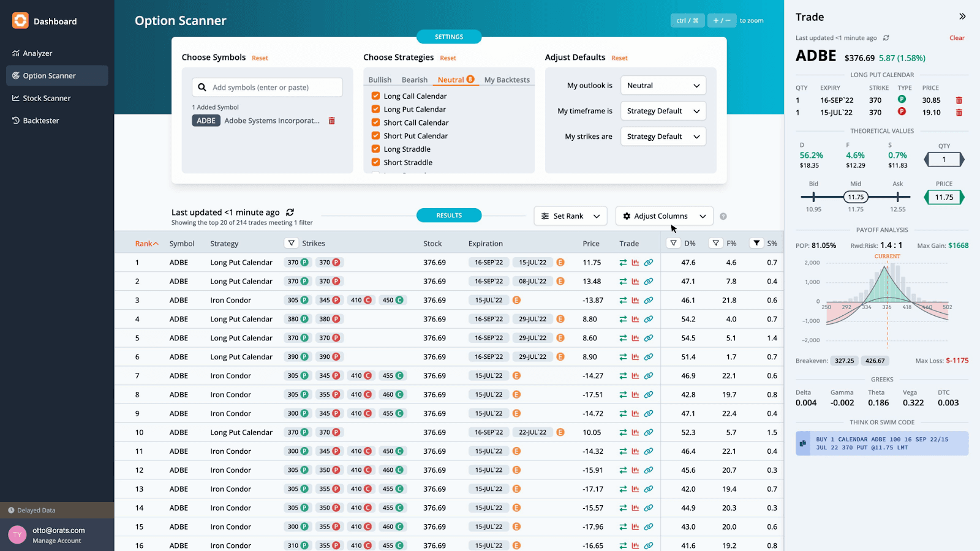980x551 pixels.
Task: Refresh the Trade panel last-updated icon
Action: pos(886,38)
